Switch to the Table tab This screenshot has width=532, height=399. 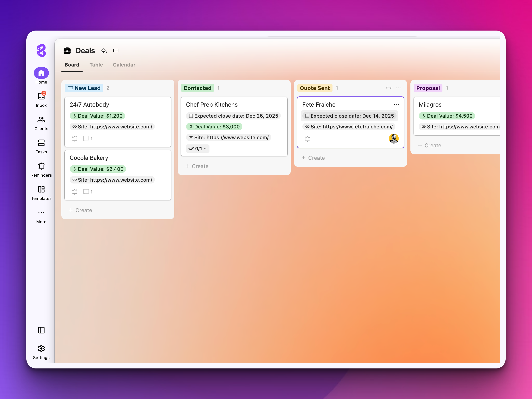(x=96, y=65)
